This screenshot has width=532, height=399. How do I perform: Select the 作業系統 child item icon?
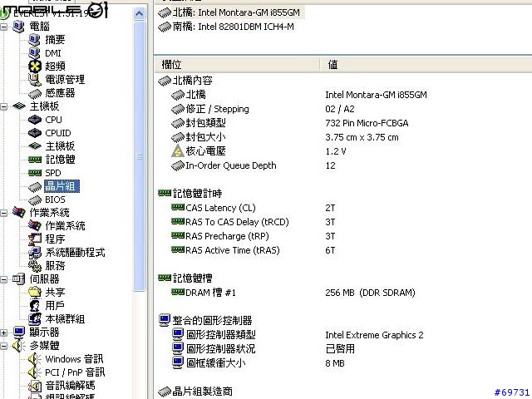coord(35,225)
